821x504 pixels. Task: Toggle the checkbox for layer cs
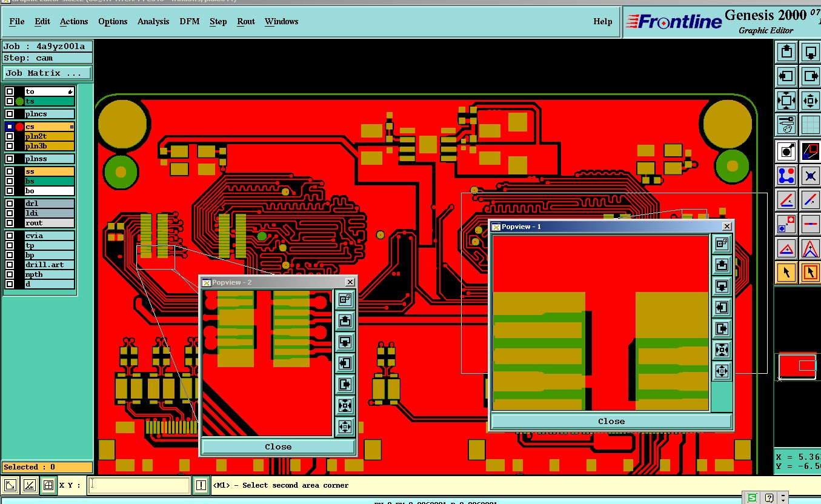click(10, 127)
